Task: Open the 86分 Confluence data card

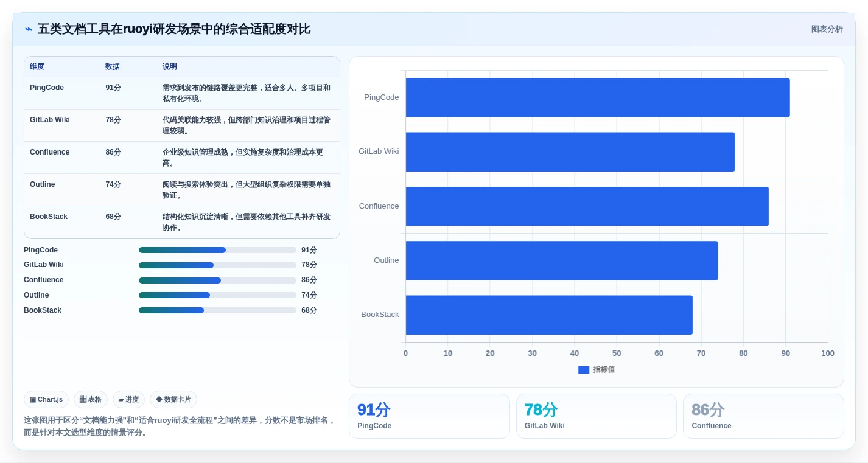Action: tap(763, 416)
